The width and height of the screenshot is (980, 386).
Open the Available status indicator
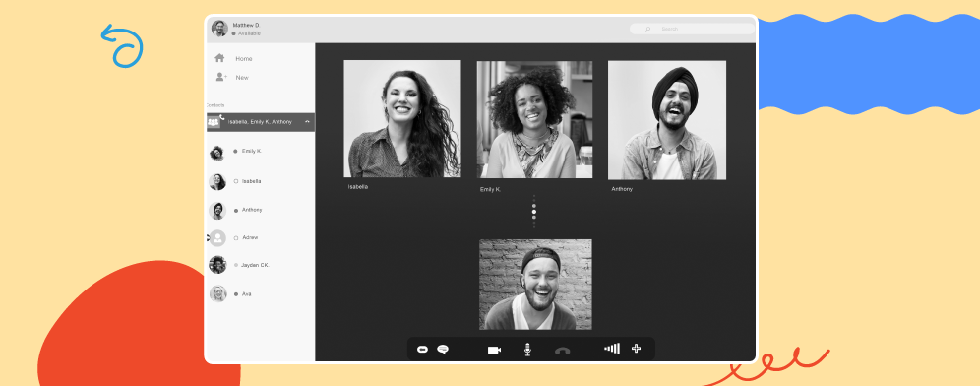(246, 33)
